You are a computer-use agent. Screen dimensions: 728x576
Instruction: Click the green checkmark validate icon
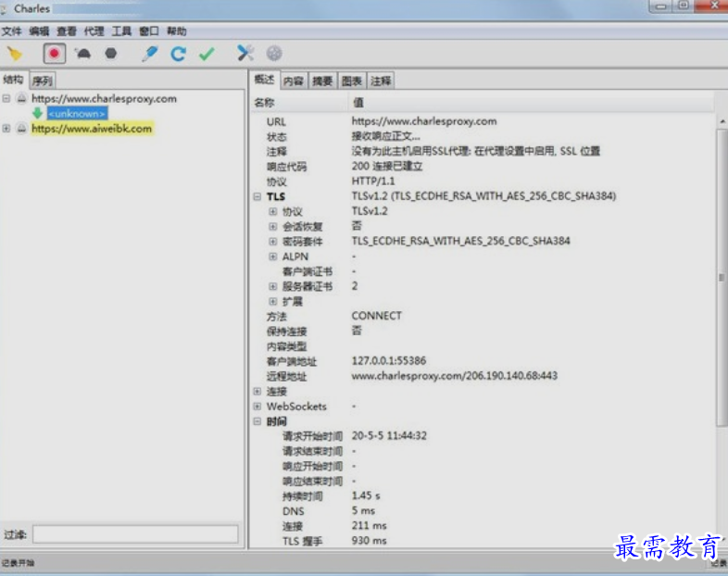[207, 54]
